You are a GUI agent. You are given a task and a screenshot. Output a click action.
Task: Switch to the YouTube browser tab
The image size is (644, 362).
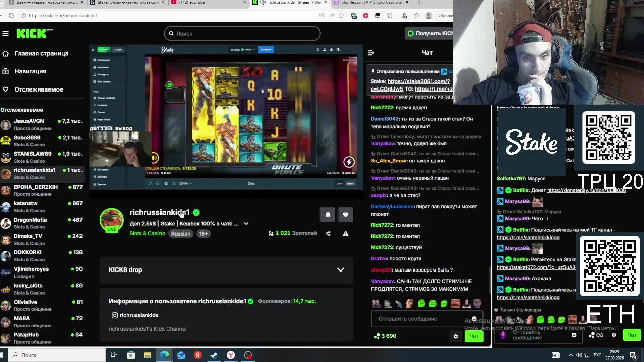208,3
